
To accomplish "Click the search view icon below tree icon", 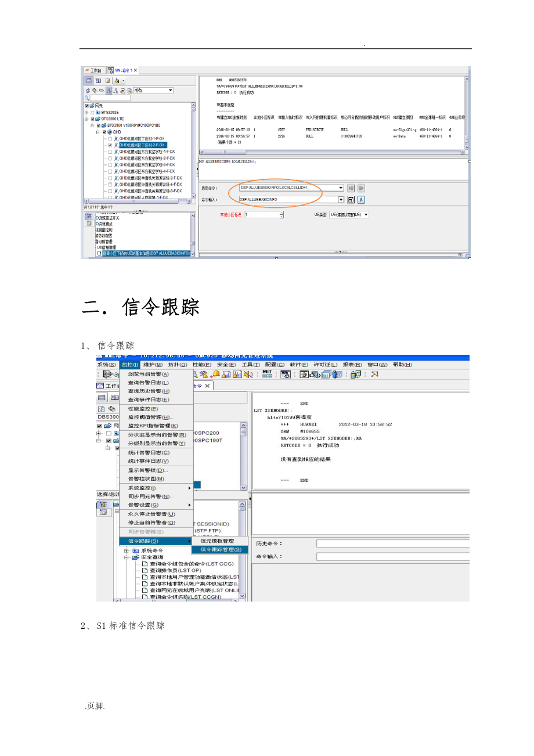I will tap(89, 223).
